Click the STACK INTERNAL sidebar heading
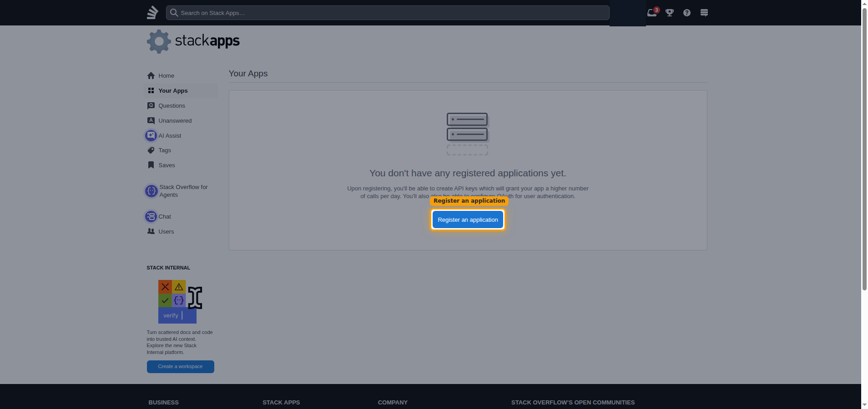868x409 pixels. (x=168, y=268)
